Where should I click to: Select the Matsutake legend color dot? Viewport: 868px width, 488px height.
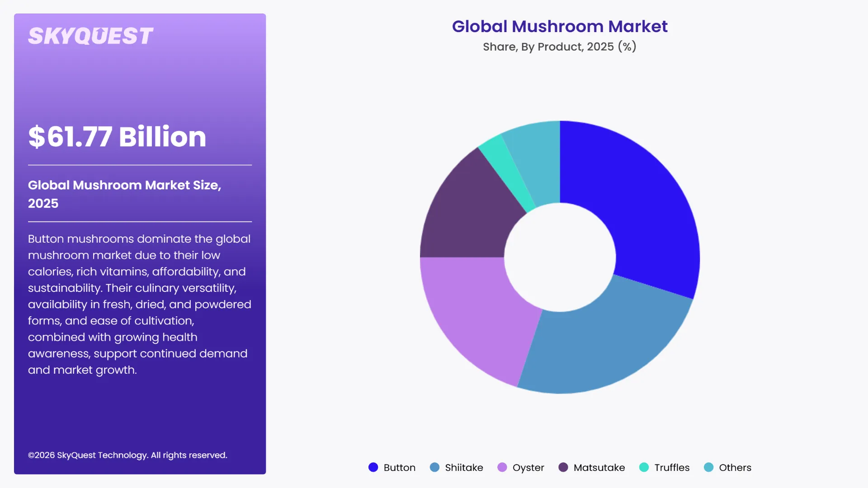click(x=563, y=468)
